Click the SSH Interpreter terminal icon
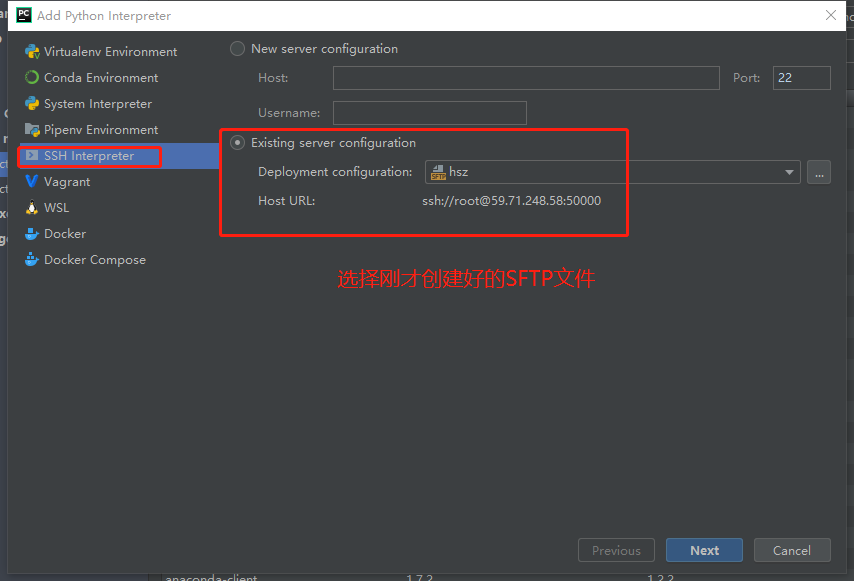This screenshot has width=854, height=581. (x=32, y=156)
